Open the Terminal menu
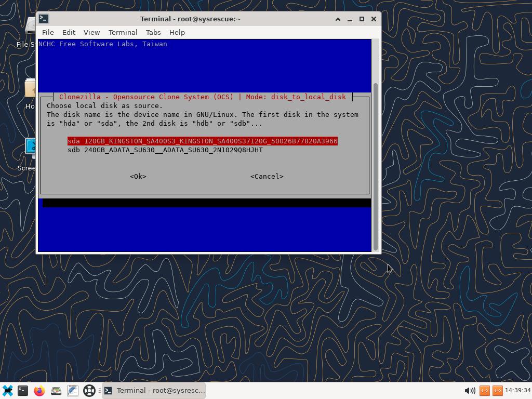The height and width of the screenshot is (399, 532). (123, 32)
